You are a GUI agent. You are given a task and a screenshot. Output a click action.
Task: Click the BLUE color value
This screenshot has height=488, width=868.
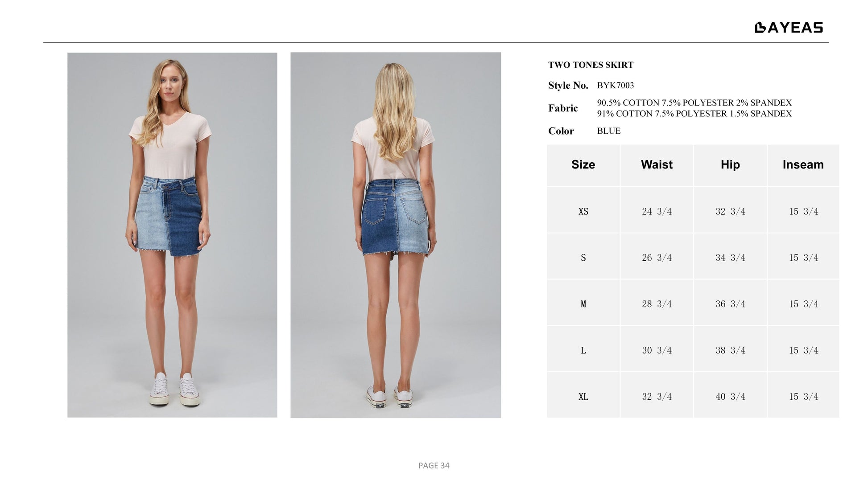pos(609,131)
